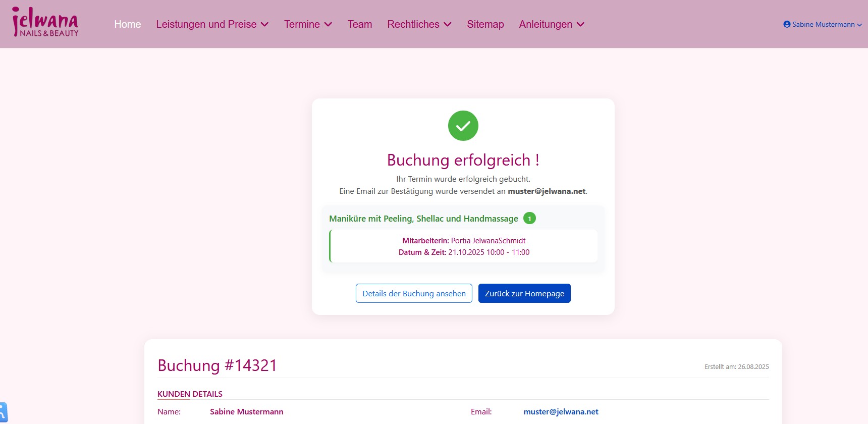
Task: Click the Buchung #14321 heading
Action: pos(218,365)
